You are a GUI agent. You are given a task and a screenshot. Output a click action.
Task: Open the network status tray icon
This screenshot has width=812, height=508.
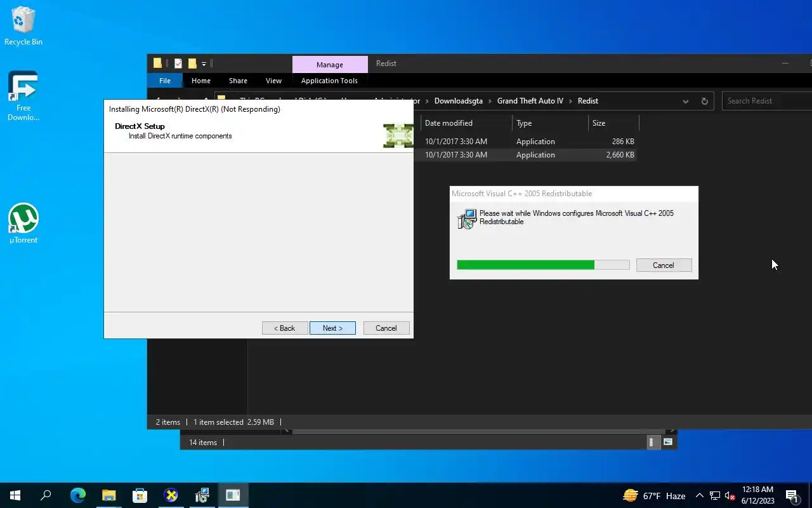coord(714,495)
